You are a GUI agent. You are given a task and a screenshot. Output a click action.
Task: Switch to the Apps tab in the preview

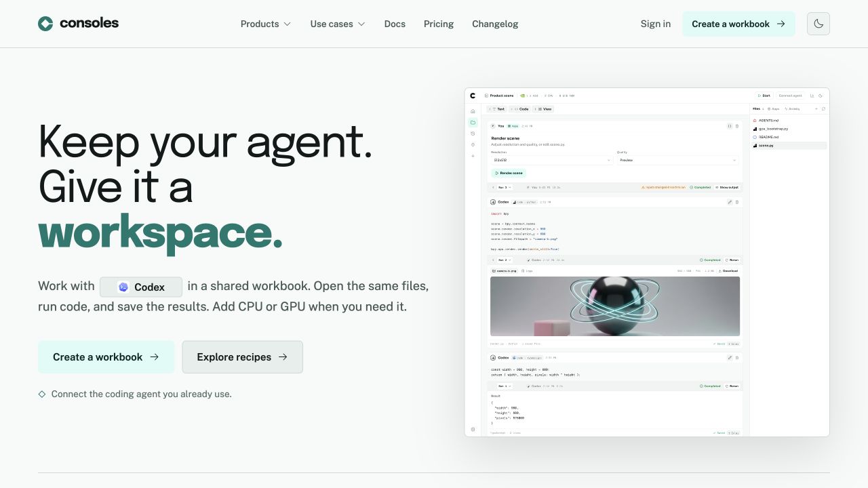tap(773, 108)
